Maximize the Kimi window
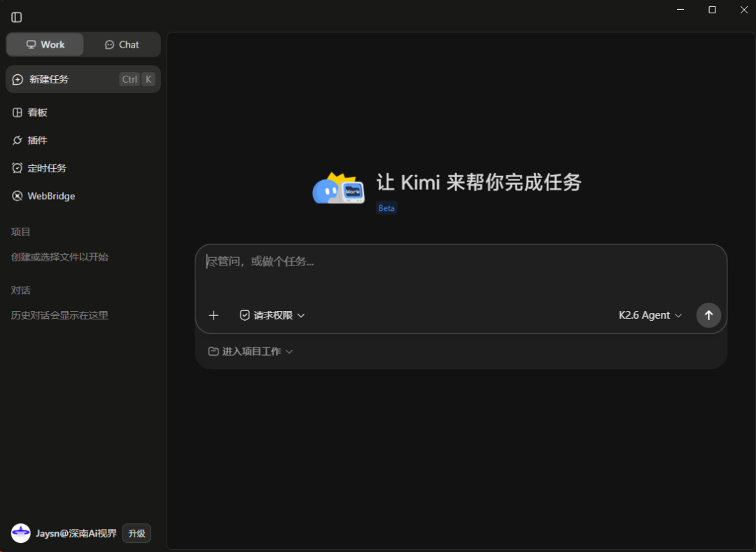The height and width of the screenshot is (552, 756). 712,10
